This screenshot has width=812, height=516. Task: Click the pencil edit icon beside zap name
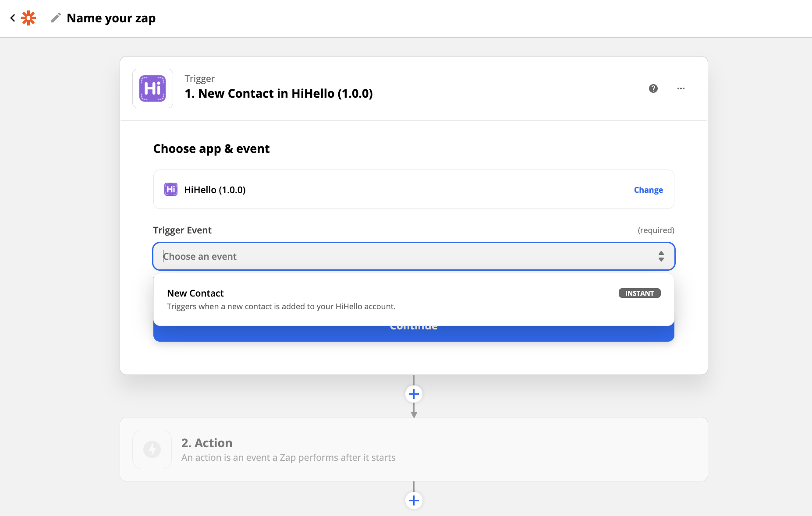coord(56,18)
